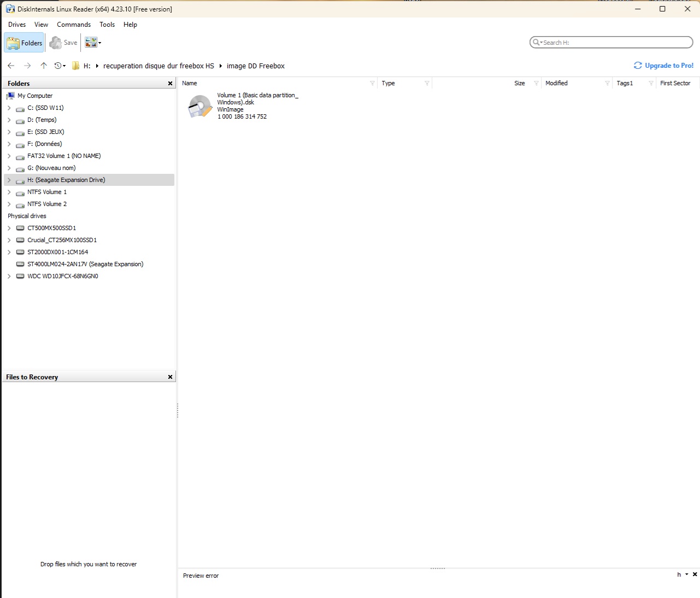The height and width of the screenshot is (598, 700).
Task: Click the NTFS Volume 1 drive icon
Action: pyautogui.click(x=20, y=192)
